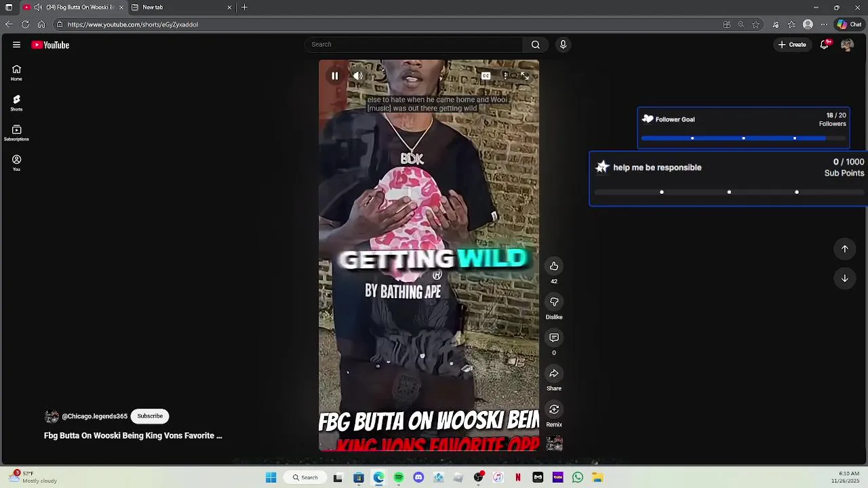
Task: Open WhatsApp from the taskbar
Action: pos(578,478)
